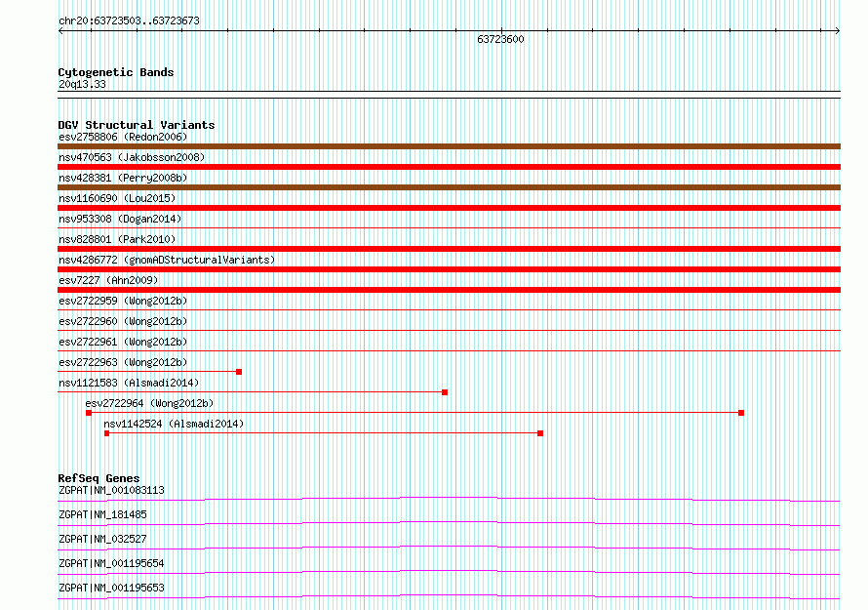The height and width of the screenshot is (610, 868).
Task: Open transcript ZGPAT|NM_001195654 label
Action: [x=111, y=563]
